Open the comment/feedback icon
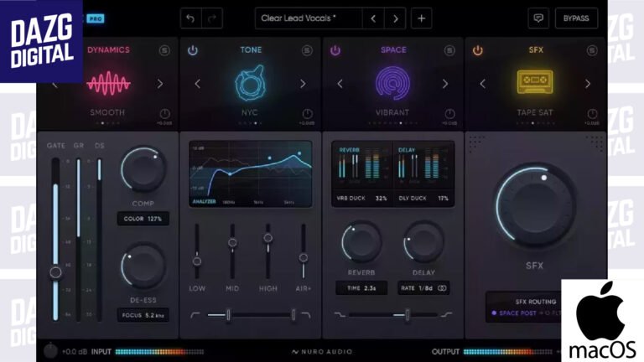Image resolution: width=644 pixels, height=362 pixels. (x=538, y=18)
